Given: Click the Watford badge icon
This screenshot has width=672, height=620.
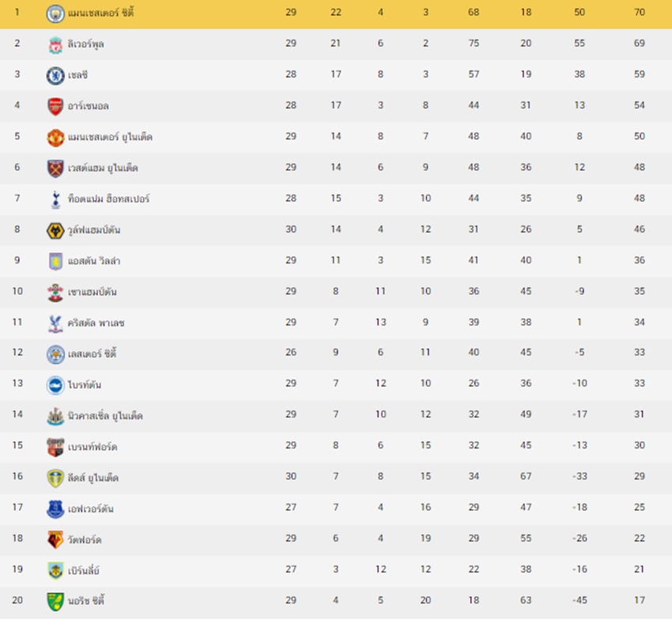Looking at the screenshot, I should coord(55,540).
